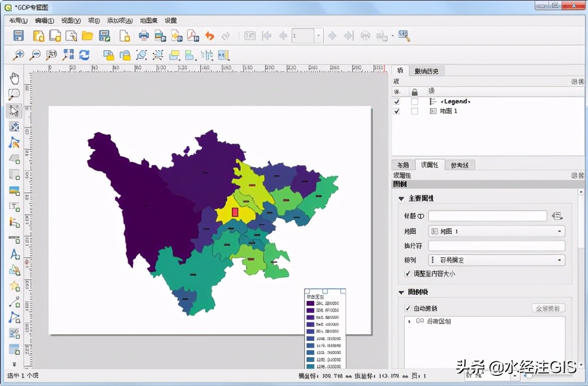Select the Pan Layout hand tool
The width and height of the screenshot is (588, 386).
[14, 79]
